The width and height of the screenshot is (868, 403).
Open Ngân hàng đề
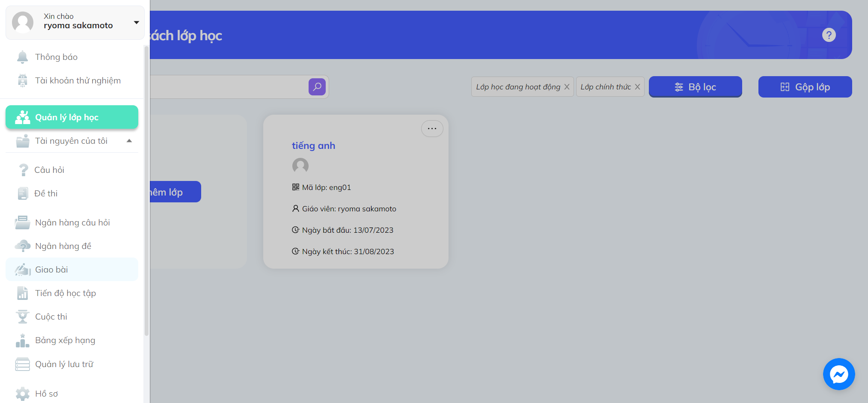pos(72,246)
